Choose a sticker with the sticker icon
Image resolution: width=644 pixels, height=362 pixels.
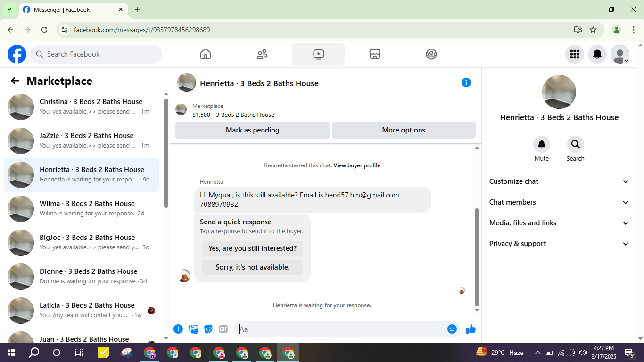(x=208, y=329)
